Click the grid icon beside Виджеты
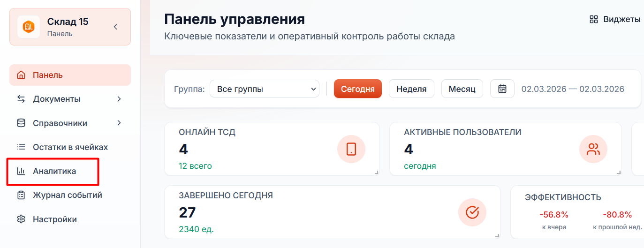644x248 pixels. [x=594, y=19]
